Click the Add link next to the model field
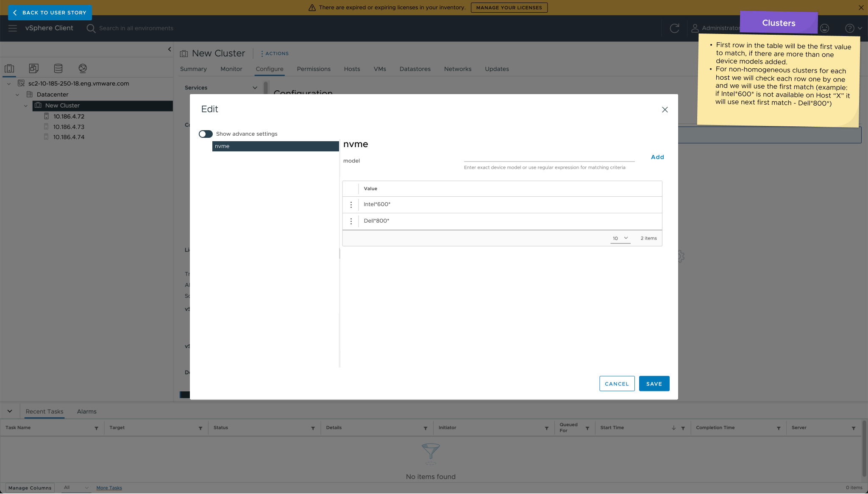Screen dimensions: 868x494 657,157
